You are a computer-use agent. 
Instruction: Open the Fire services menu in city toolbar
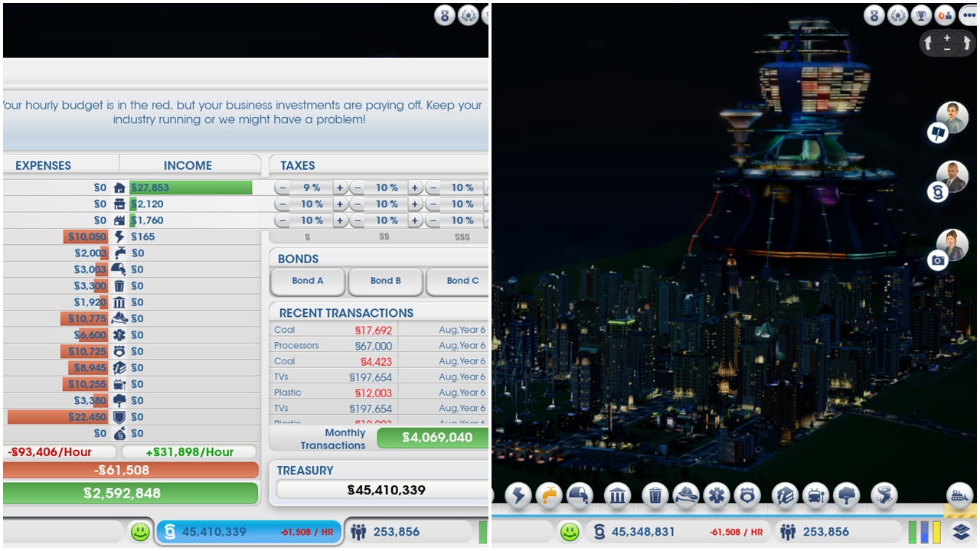686,495
